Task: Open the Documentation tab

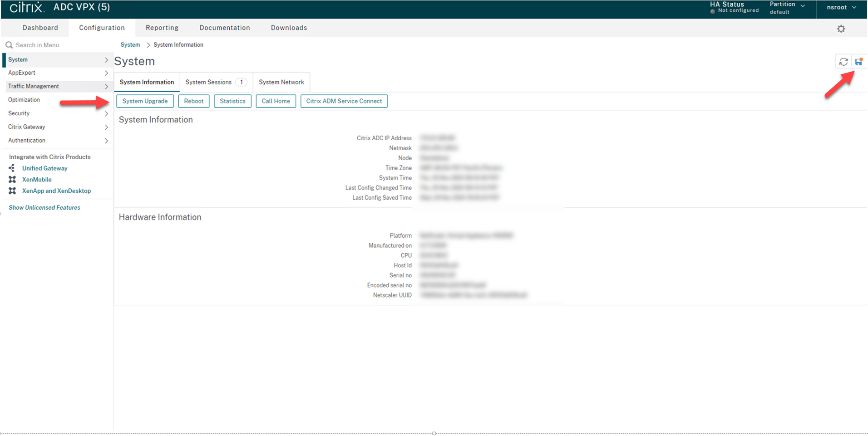Action: 225,28
